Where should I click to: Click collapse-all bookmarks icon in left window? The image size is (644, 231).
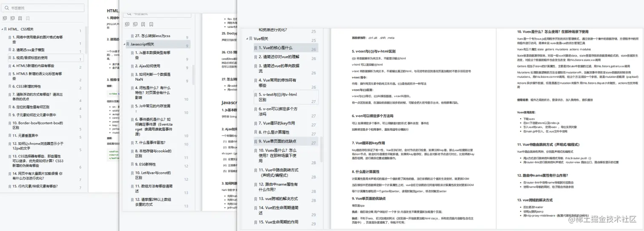point(12,18)
